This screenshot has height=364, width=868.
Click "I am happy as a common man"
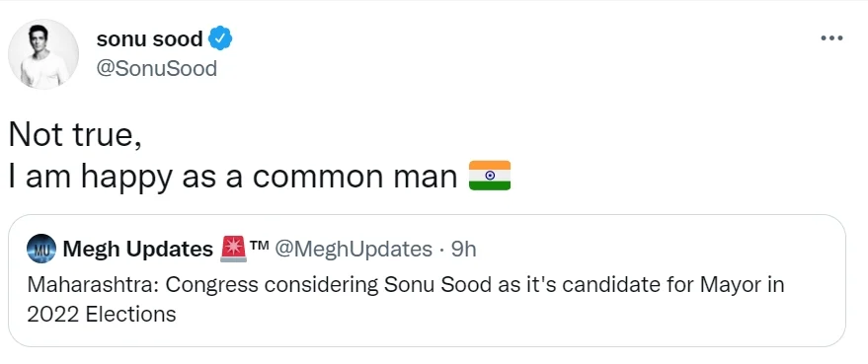(233, 177)
